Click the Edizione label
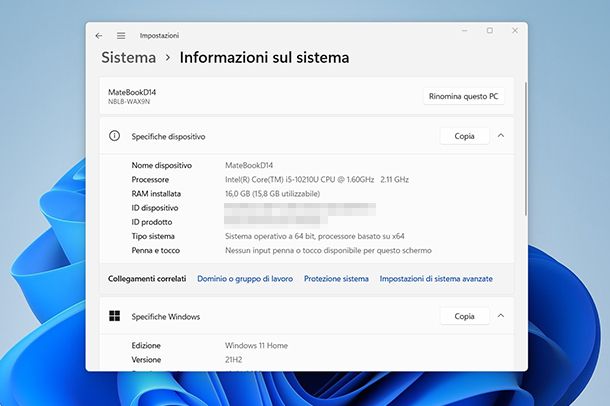610x406 pixels. [x=146, y=345]
